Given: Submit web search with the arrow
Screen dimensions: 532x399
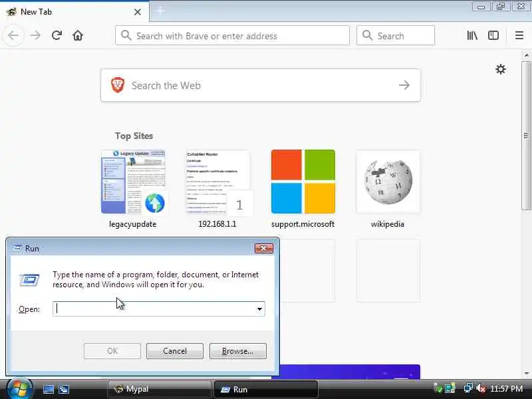Looking at the screenshot, I should [404, 85].
